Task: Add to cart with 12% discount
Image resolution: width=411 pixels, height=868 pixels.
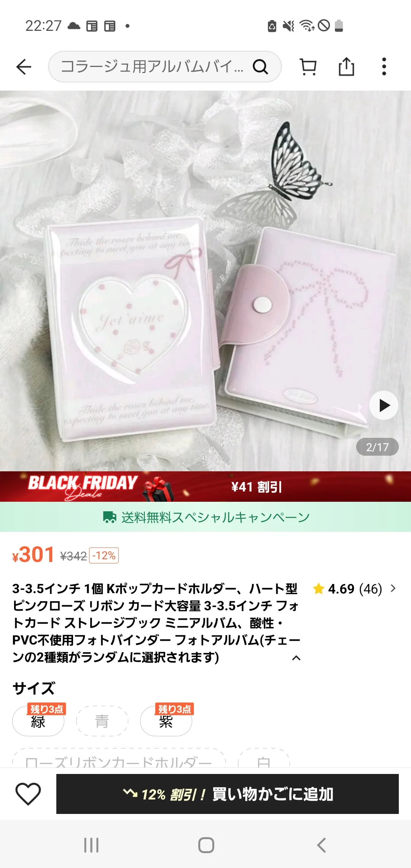Action: [228, 794]
